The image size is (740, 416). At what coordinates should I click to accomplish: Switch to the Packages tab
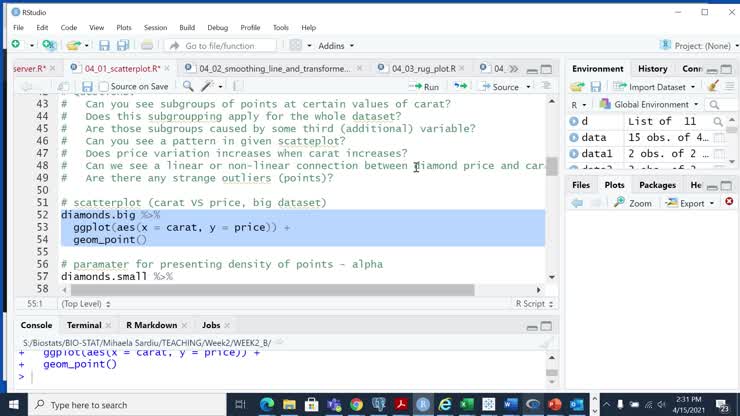(657, 185)
